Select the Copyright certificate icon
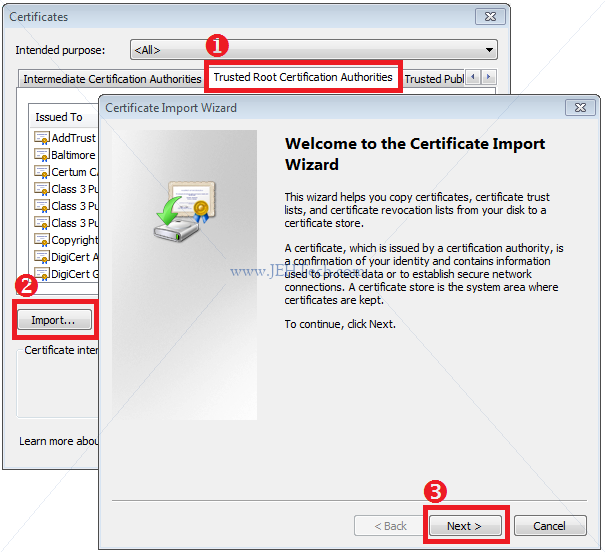The height and width of the screenshot is (552, 605). click(42, 240)
